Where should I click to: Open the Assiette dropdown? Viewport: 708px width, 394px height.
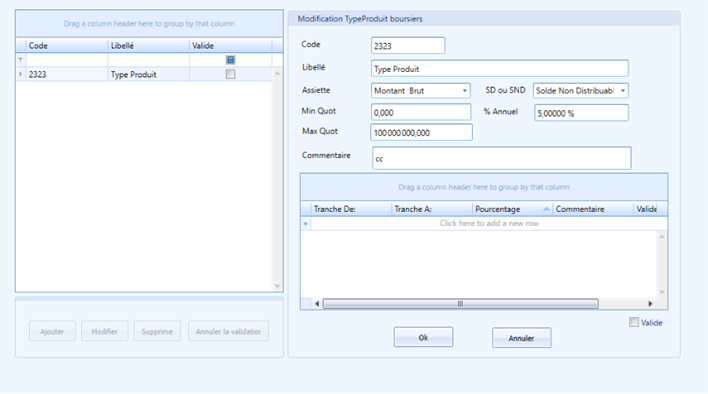[465, 91]
